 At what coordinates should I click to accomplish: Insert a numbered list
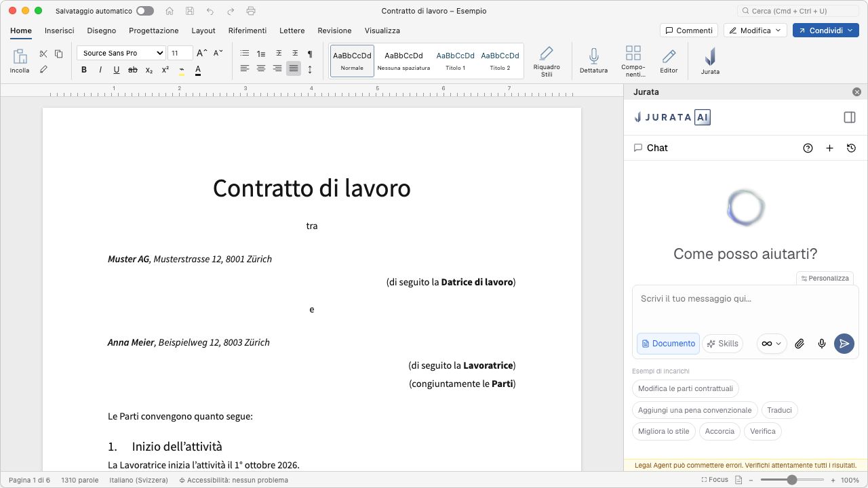click(261, 54)
